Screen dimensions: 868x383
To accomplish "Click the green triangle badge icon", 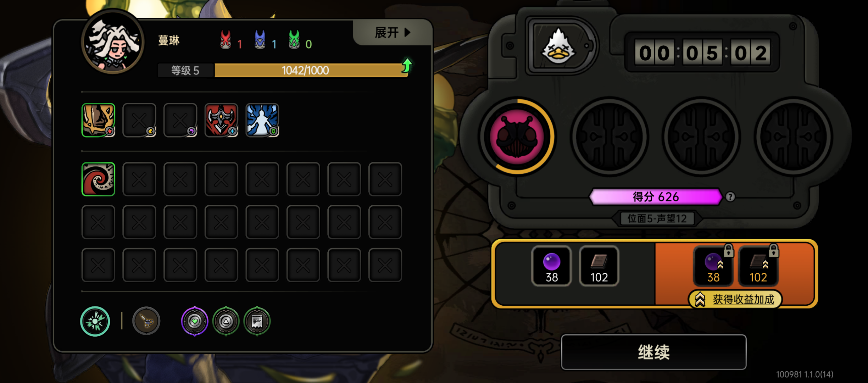I will click(x=226, y=321).
